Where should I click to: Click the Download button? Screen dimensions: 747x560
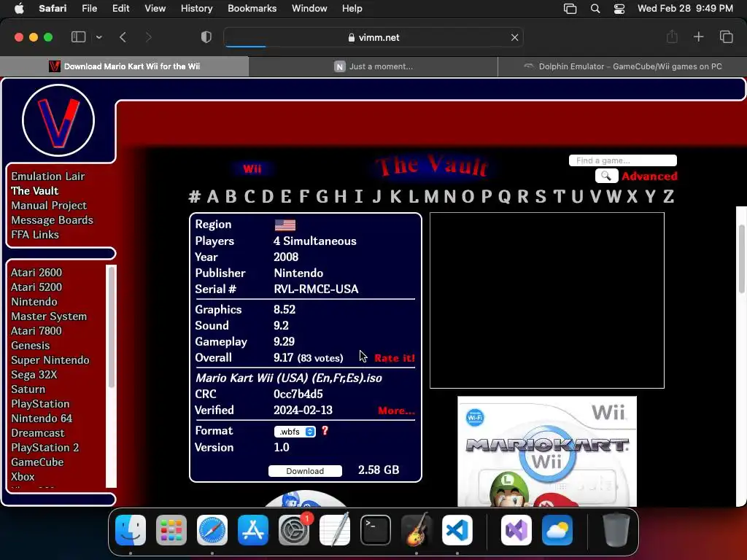pyautogui.click(x=305, y=471)
